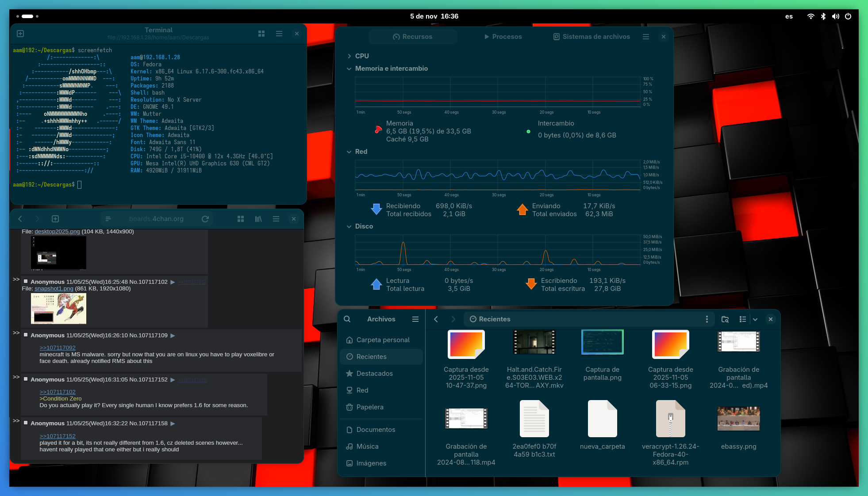Click the browser reload icon
Screen dimensions: 868x496
coord(205,219)
